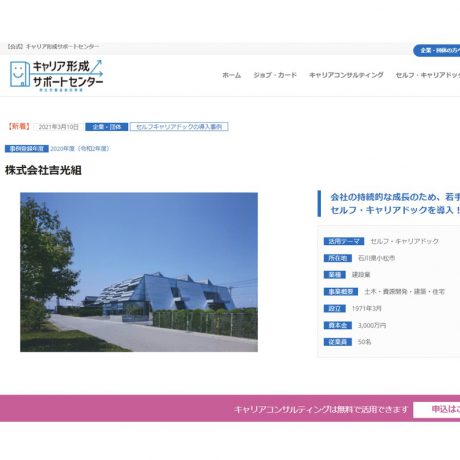This screenshot has height=460, width=460.
Task: Click the 企業・団体の方へ button at top
Action: click(437, 51)
